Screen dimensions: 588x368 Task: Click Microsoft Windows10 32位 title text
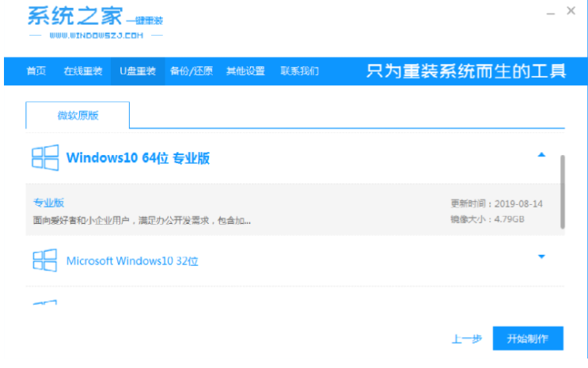[132, 260]
